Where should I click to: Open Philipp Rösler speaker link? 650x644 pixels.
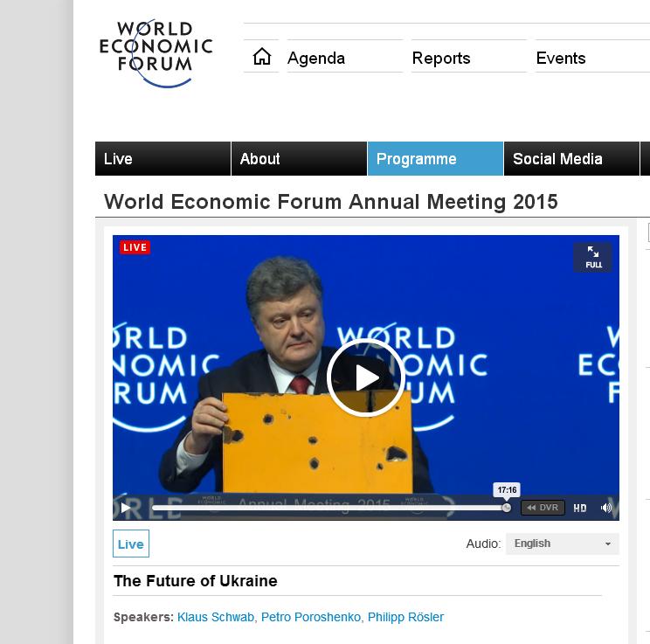[x=406, y=617]
